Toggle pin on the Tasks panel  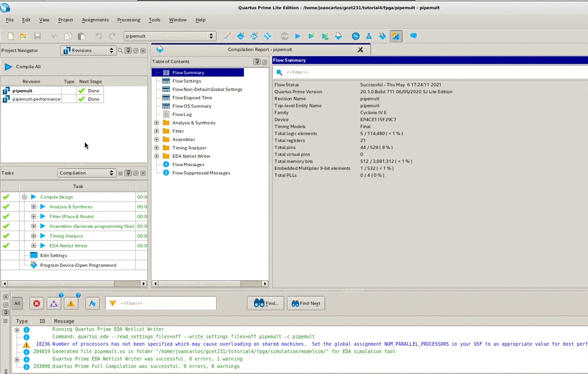pos(128,173)
